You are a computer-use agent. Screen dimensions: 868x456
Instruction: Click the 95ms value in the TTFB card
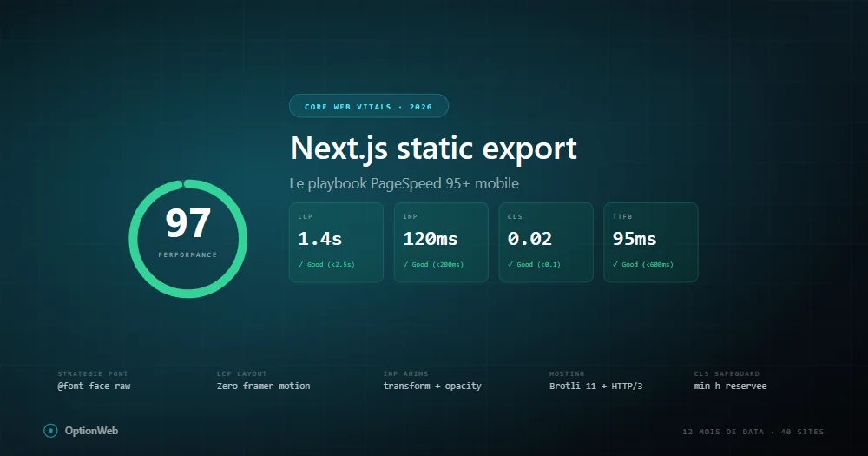(635, 239)
